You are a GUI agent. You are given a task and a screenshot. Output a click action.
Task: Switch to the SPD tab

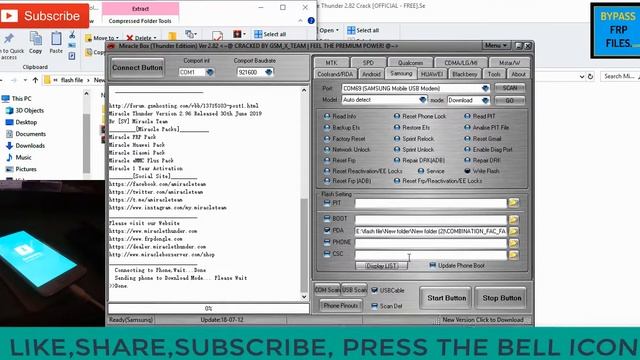[368, 62]
